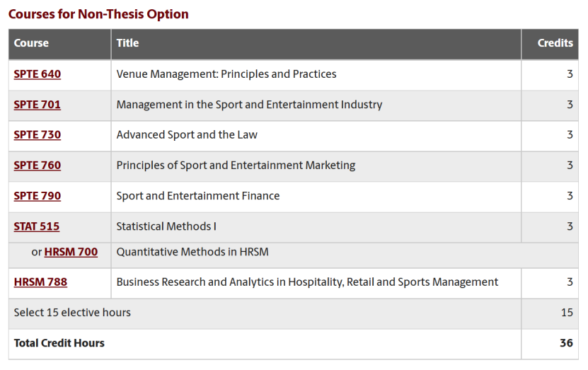Open the STAT 515 course link
This screenshot has width=588, height=370.
pyautogui.click(x=36, y=226)
